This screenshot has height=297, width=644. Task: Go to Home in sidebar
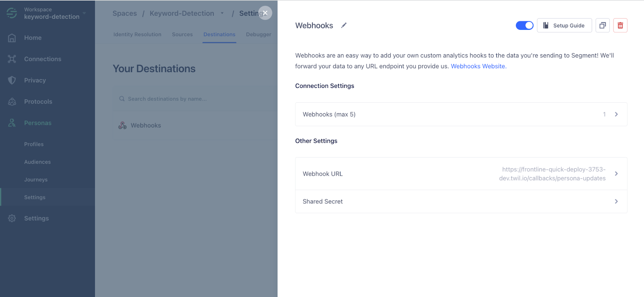(33, 38)
